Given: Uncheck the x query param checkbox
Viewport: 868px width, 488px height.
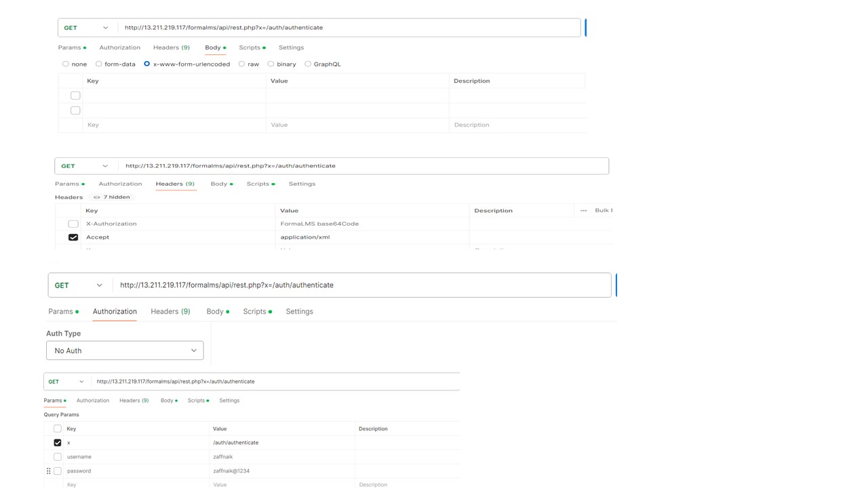Looking at the screenshot, I should click(58, 443).
